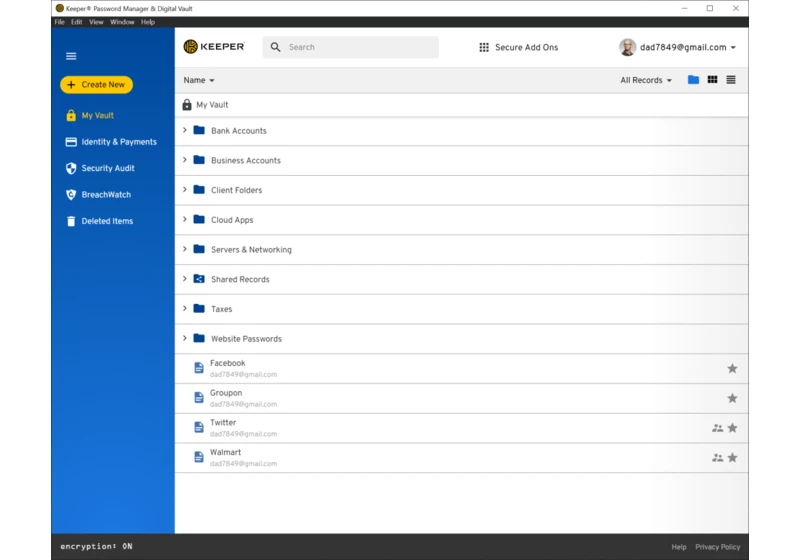
Task: Click the Walmart record document icon
Action: [199, 457]
